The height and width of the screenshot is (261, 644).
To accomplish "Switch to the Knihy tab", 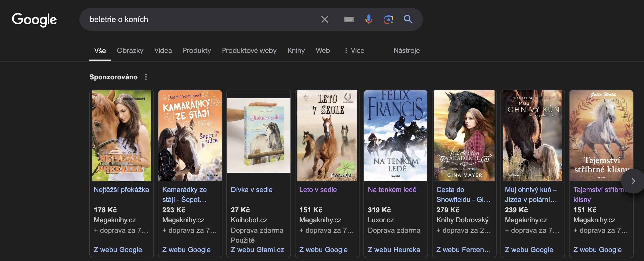I will 296,50.
